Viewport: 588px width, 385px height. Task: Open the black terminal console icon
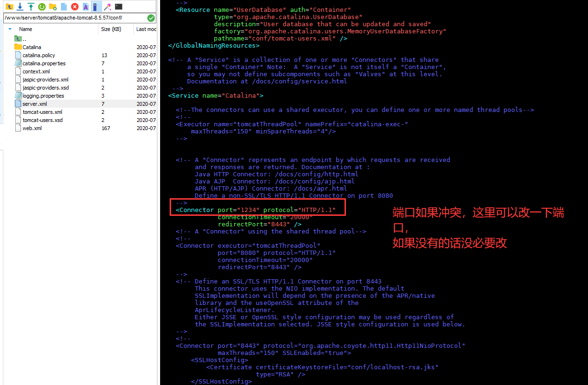tap(119, 7)
